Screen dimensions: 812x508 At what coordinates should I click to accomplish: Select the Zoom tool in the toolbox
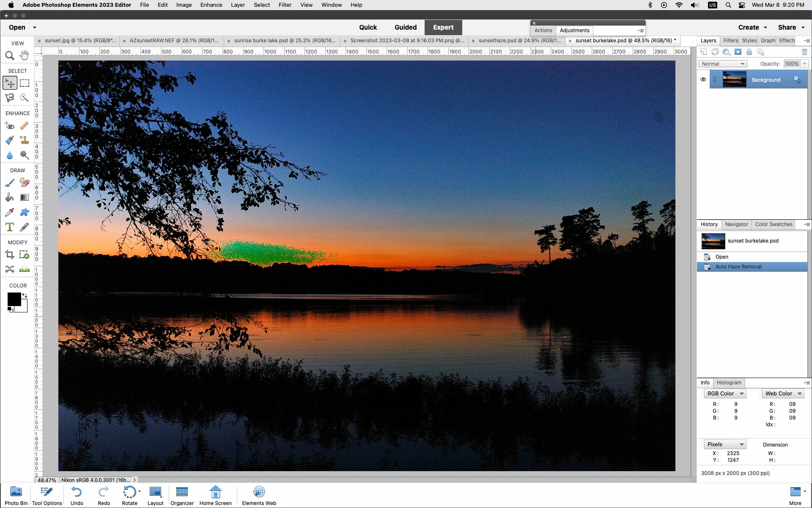point(9,55)
